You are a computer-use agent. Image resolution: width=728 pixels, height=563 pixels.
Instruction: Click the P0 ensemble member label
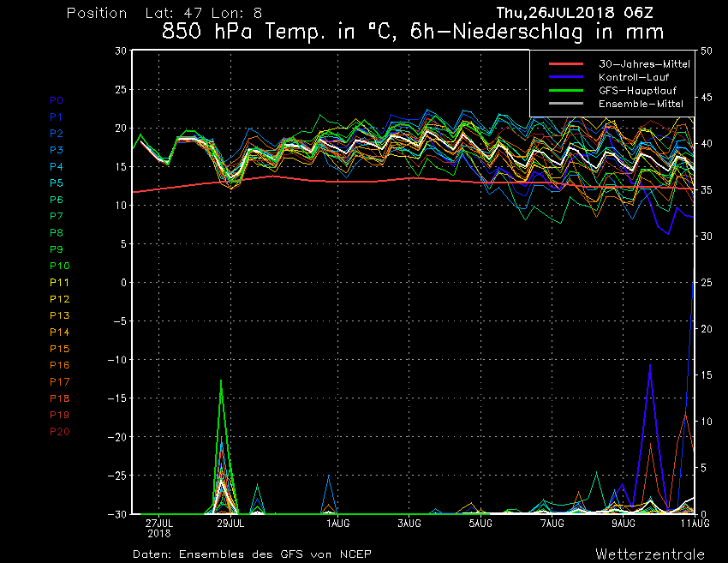click(x=57, y=100)
